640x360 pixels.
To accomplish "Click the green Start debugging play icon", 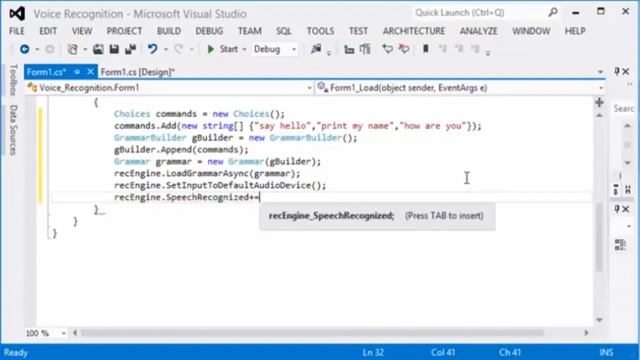I will [x=211, y=49].
